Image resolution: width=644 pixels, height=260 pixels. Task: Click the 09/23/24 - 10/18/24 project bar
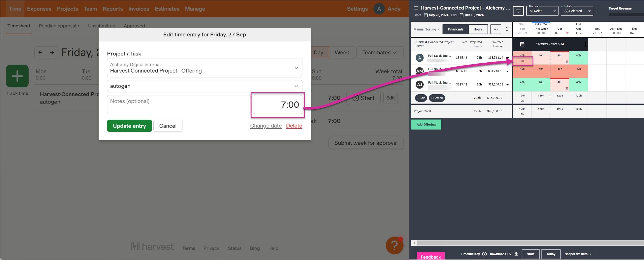point(550,44)
